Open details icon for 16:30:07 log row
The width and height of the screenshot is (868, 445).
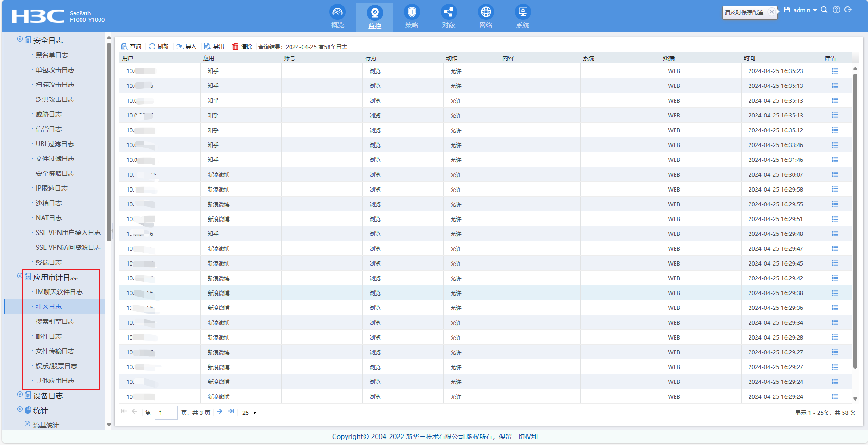point(835,174)
